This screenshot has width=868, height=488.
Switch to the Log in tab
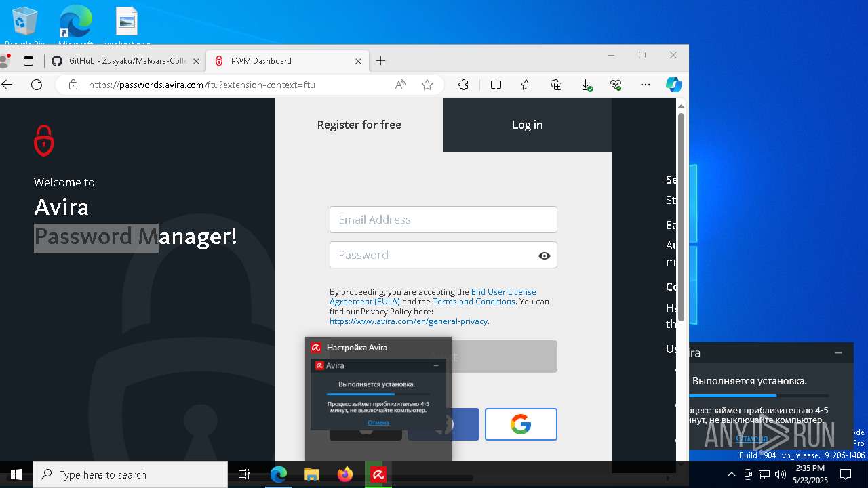click(528, 125)
